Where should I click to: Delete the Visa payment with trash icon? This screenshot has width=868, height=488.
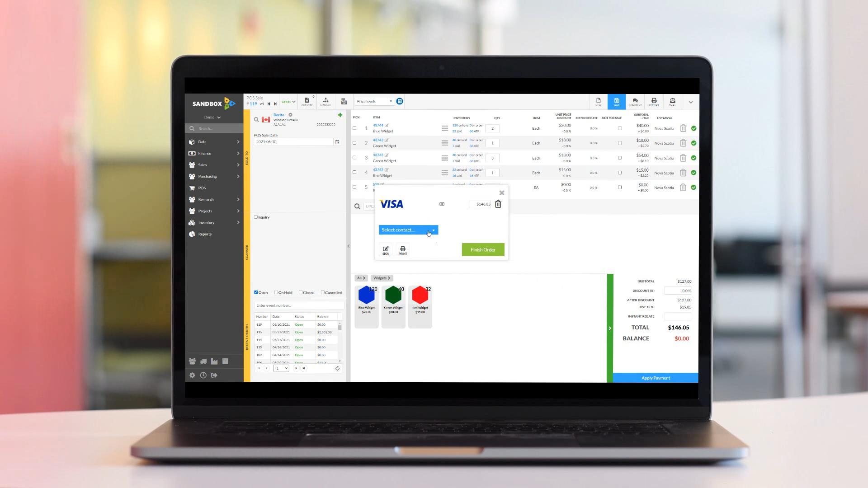click(498, 204)
